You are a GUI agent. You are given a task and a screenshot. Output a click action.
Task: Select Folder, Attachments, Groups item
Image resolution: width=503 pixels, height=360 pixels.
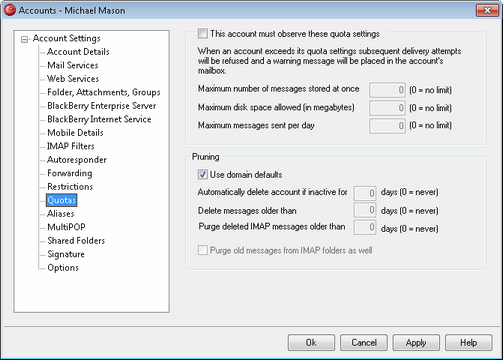pos(104,92)
